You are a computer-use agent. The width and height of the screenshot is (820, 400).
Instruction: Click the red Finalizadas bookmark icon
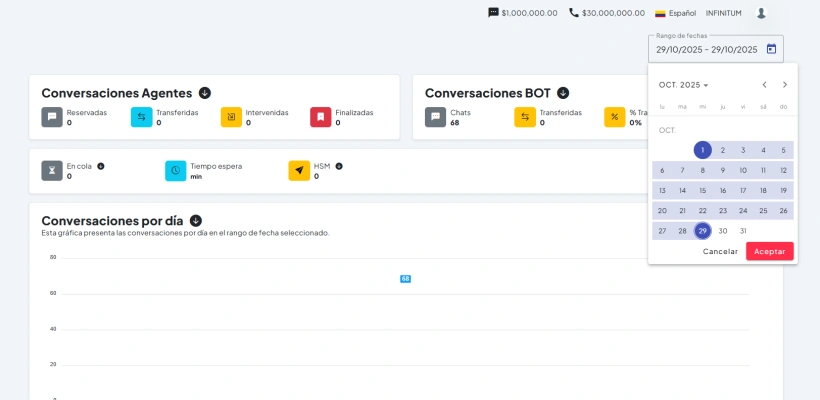click(320, 117)
